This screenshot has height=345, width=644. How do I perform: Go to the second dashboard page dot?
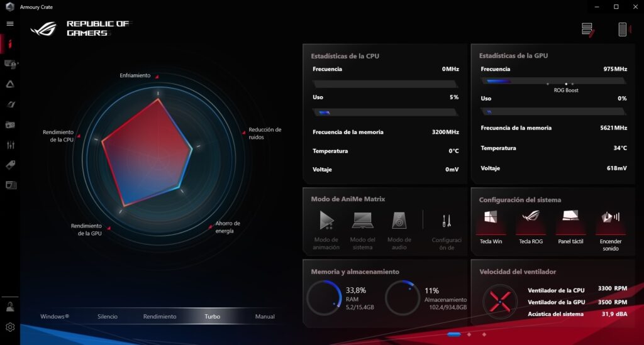pyautogui.click(x=469, y=334)
